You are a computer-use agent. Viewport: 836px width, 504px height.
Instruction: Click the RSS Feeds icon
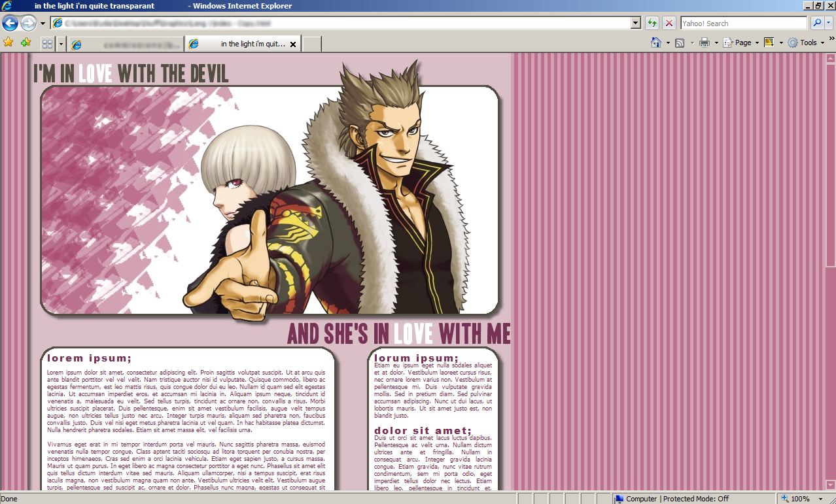[680, 42]
